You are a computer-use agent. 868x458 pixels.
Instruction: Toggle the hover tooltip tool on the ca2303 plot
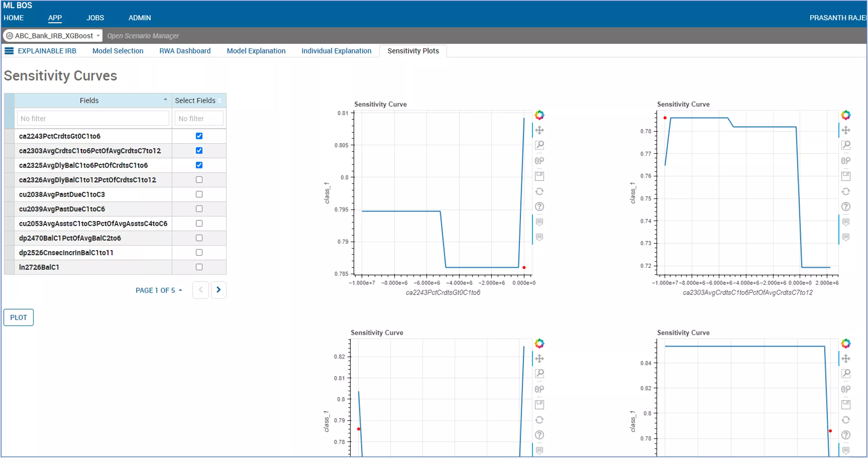846,222
